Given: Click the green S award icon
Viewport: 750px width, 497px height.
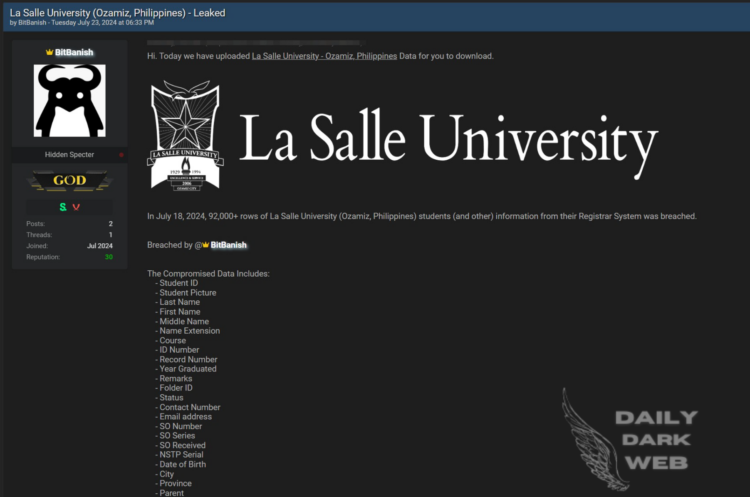Looking at the screenshot, I should tap(63, 207).
